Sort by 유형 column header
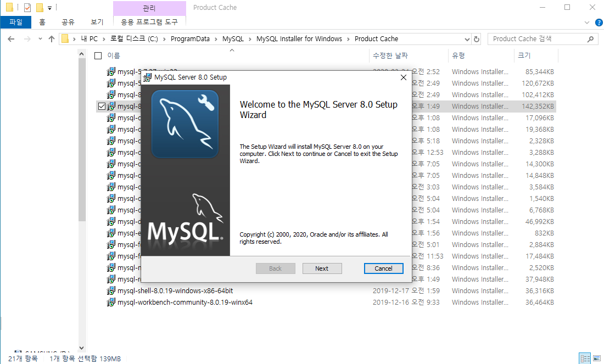Viewport: 604px width, 364px height. point(458,56)
